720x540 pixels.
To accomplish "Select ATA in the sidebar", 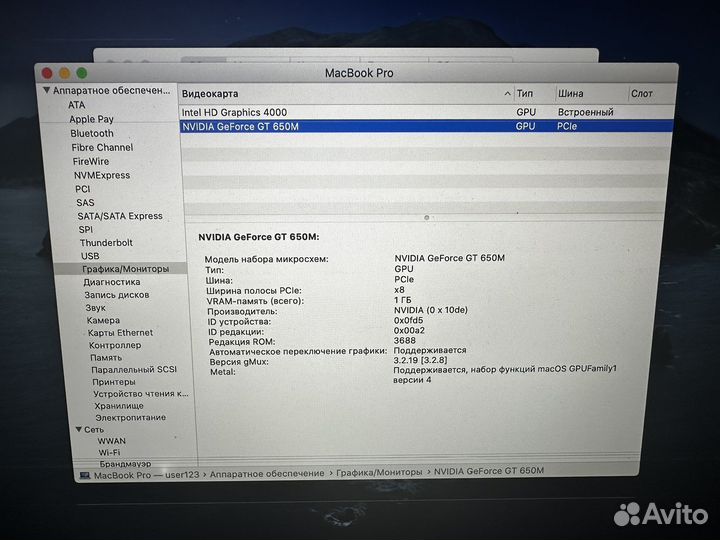I will pyautogui.click(x=77, y=105).
